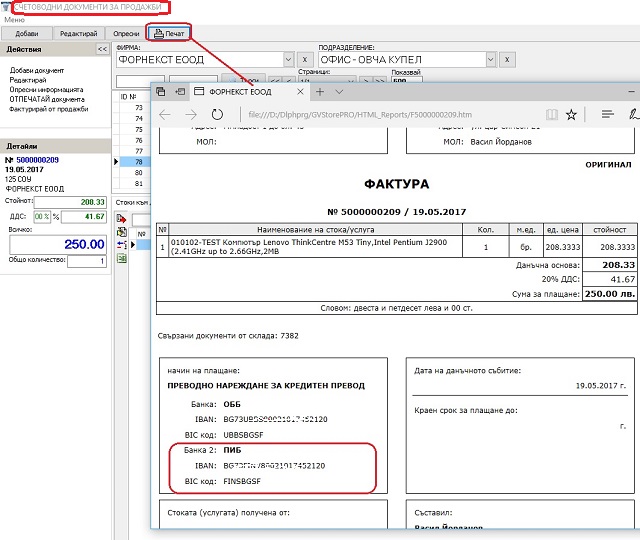
Task: Click the document export icon with red arrow
Action: (x=121, y=218)
